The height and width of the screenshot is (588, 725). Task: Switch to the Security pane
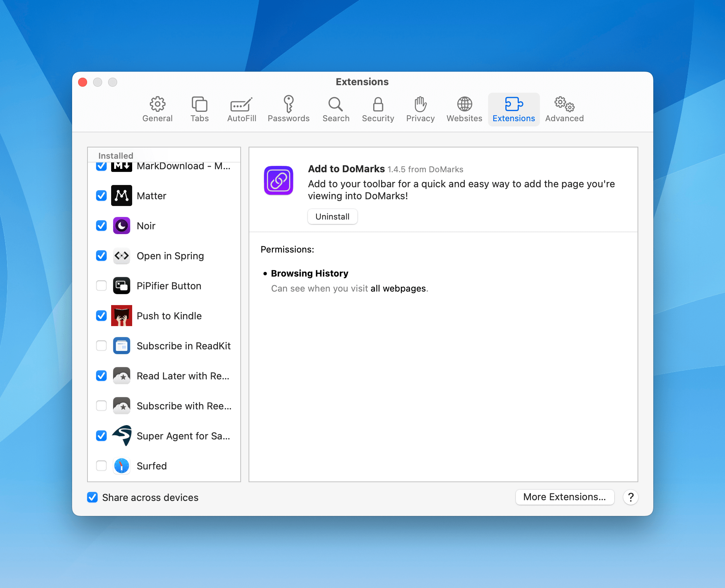click(378, 109)
